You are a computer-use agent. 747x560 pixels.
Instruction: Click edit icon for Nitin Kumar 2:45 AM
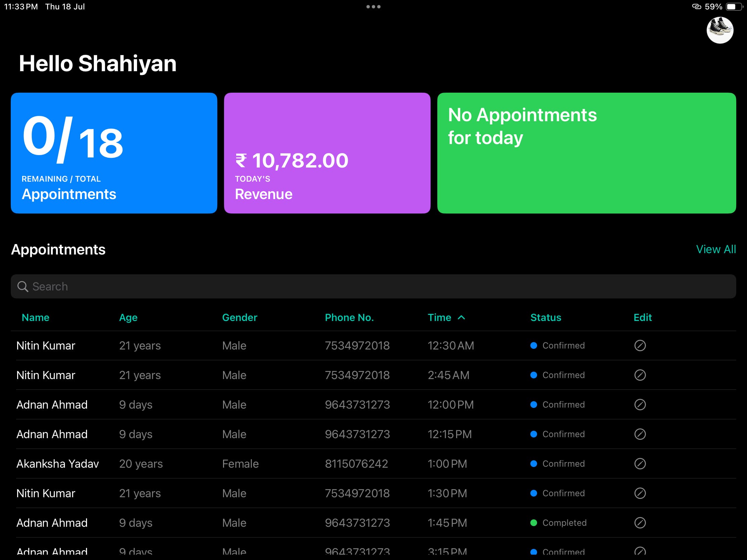[x=640, y=375]
